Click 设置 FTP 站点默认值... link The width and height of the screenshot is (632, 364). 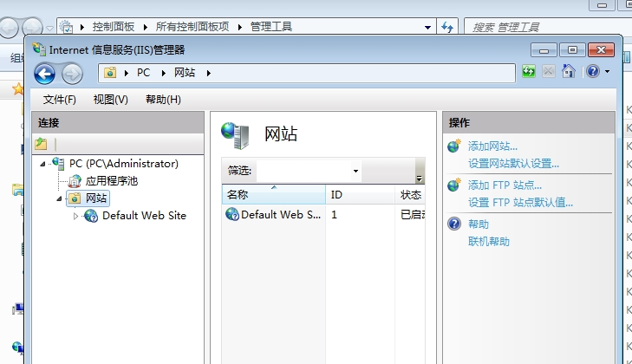tap(520, 202)
